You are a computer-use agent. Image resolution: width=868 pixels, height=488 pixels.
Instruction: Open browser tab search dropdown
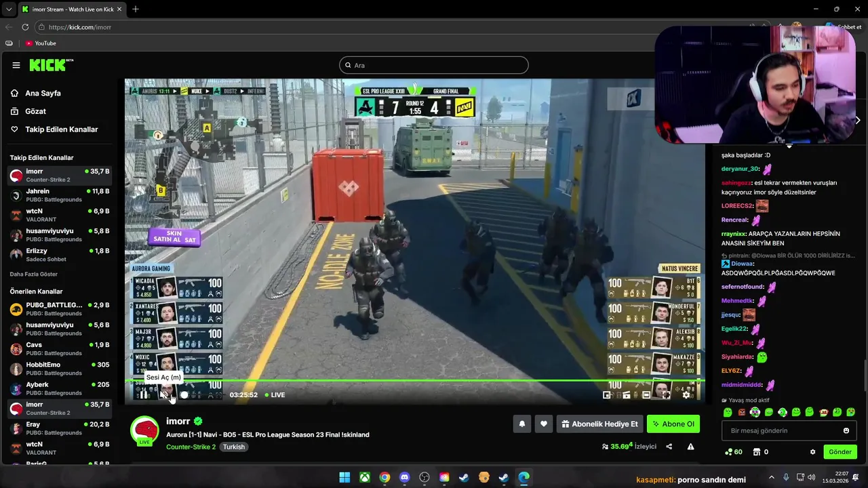(x=8, y=9)
